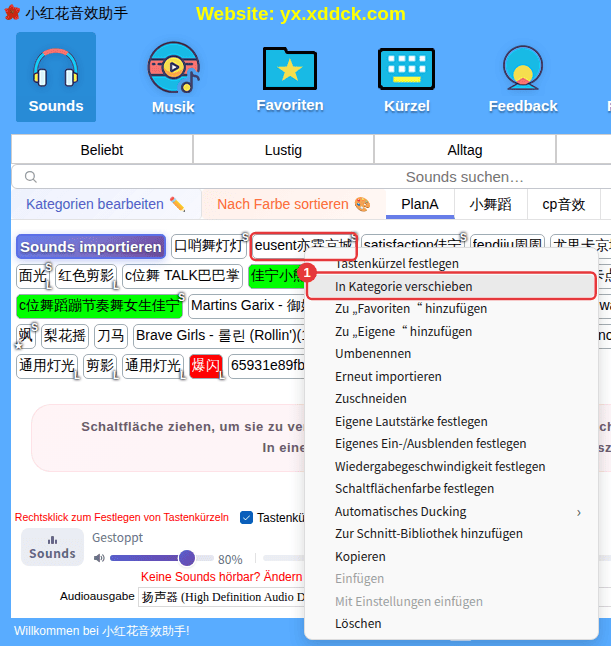Image resolution: width=611 pixels, height=646 pixels.
Task: Click the Sounds importieren button
Action: (91, 247)
